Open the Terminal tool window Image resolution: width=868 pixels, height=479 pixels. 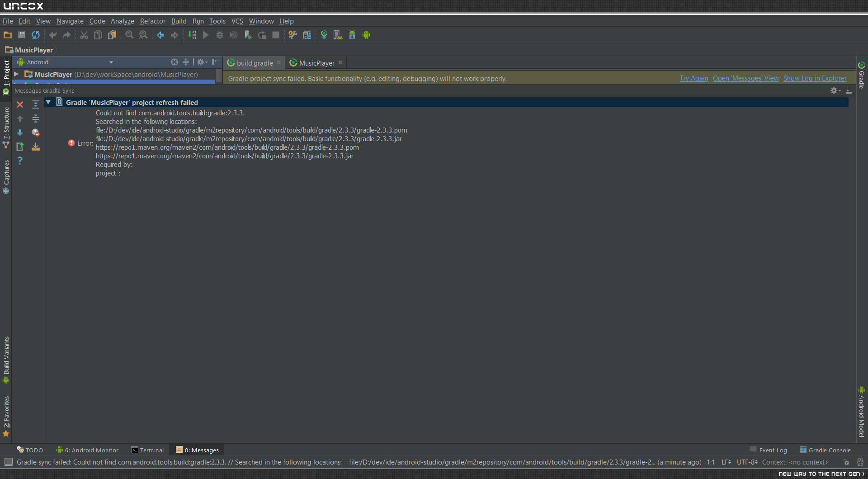coord(147,450)
